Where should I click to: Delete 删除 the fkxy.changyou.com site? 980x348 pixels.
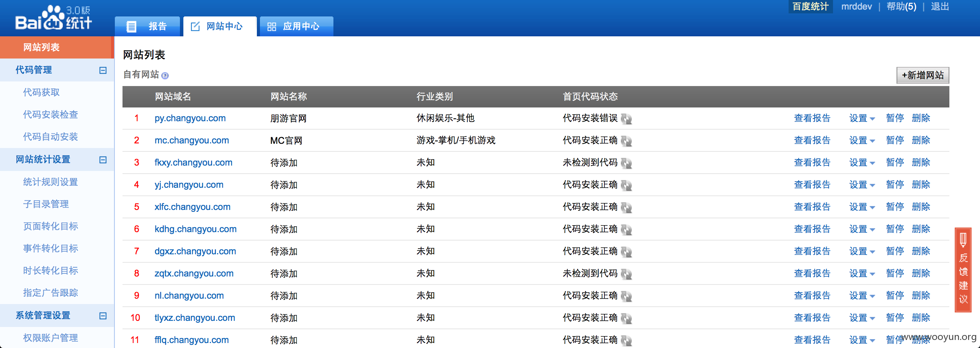921,163
